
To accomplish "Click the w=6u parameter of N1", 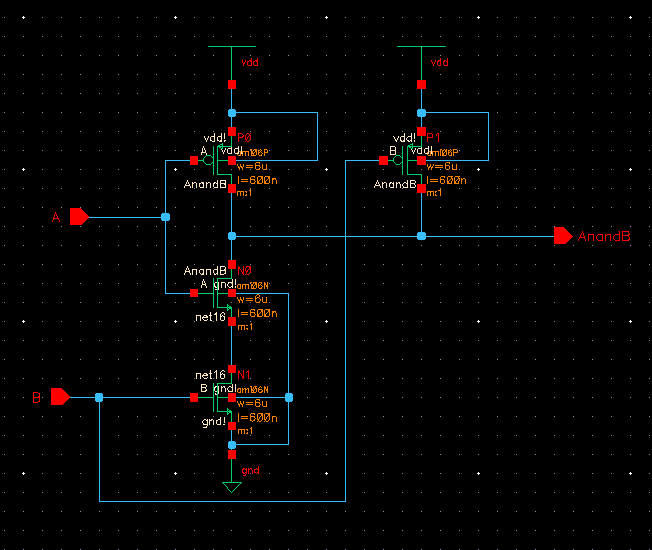I will pyautogui.click(x=252, y=403).
